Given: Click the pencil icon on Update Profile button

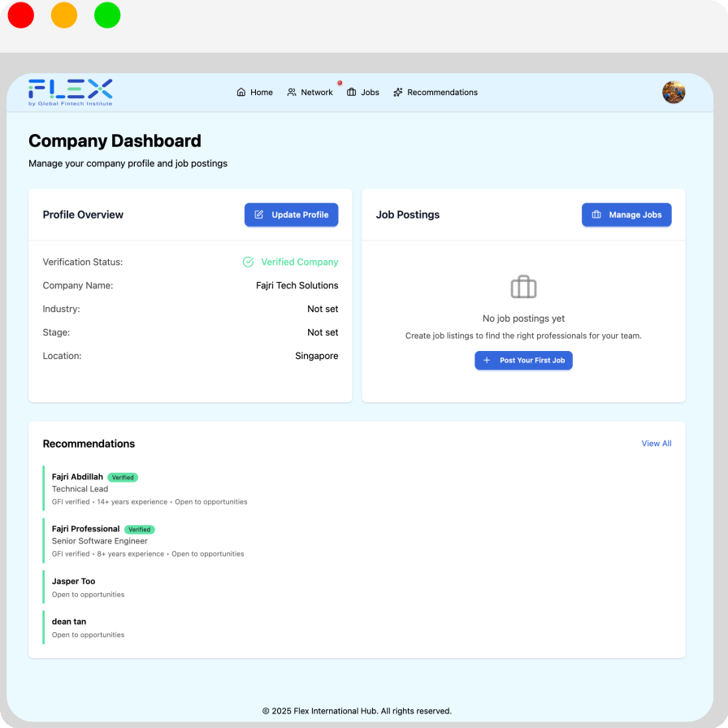Looking at the screenshot, I should coord(259,214).
